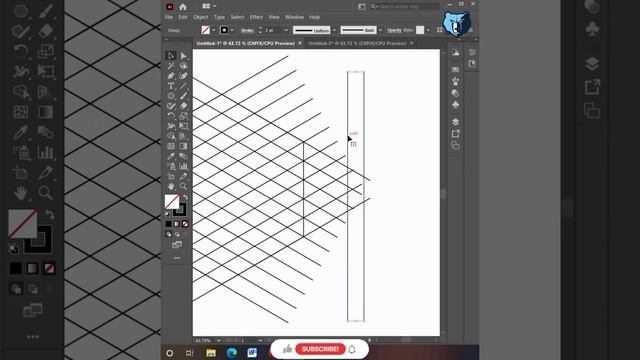Viewport: 640px width, 360px height.
Task: Switch to Untitled-1 document tab
Action: (x=245, y=43)
